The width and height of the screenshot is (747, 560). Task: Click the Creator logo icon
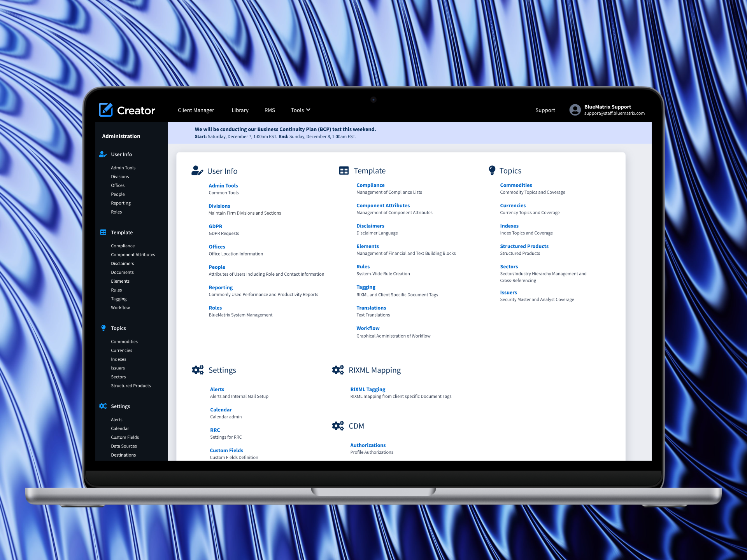coord(106,110)
